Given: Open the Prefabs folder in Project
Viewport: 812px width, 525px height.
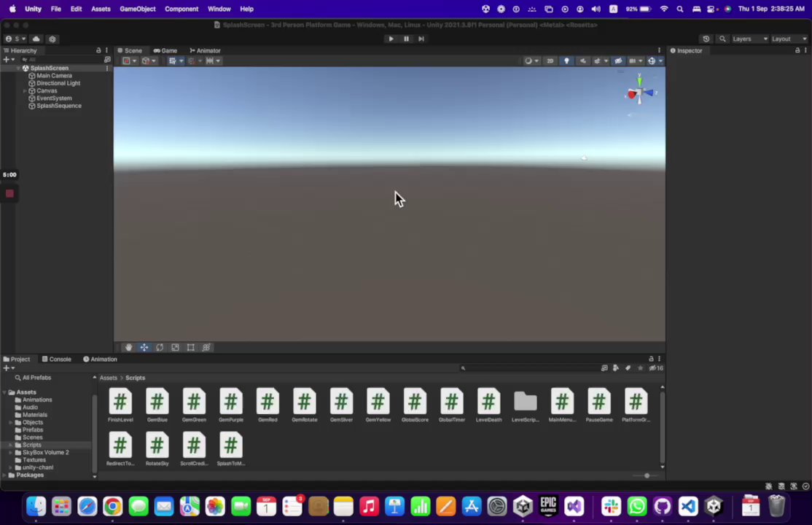Looking at the screenshot, I should point(32,429).
